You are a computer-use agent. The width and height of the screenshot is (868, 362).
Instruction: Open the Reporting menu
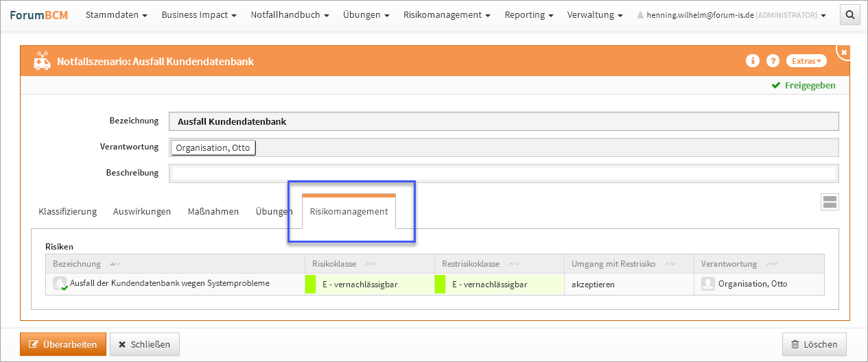pos(529,14)
